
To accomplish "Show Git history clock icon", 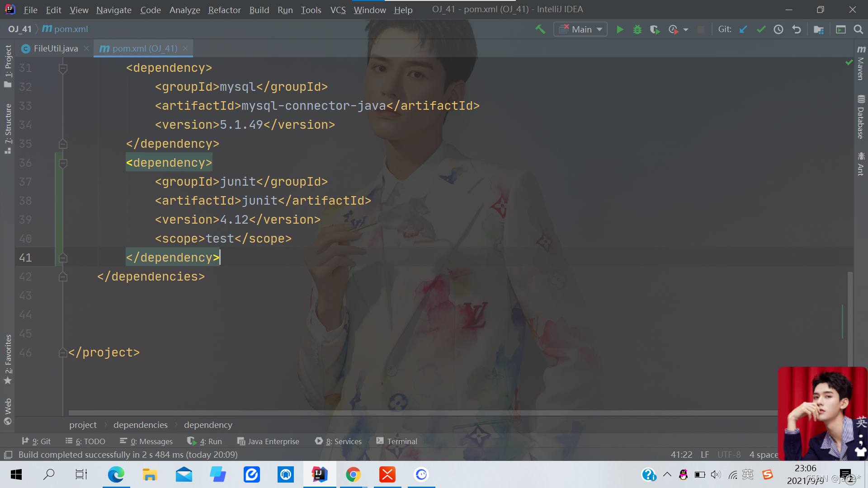I will pyautogui.click(x=778, y=29).
